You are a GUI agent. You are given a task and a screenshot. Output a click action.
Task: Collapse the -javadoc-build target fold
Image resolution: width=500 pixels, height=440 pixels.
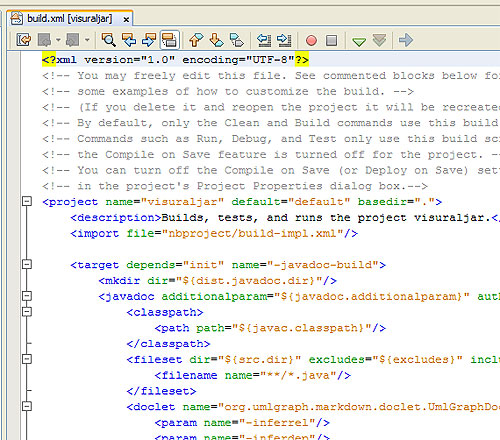pos(27,264)
